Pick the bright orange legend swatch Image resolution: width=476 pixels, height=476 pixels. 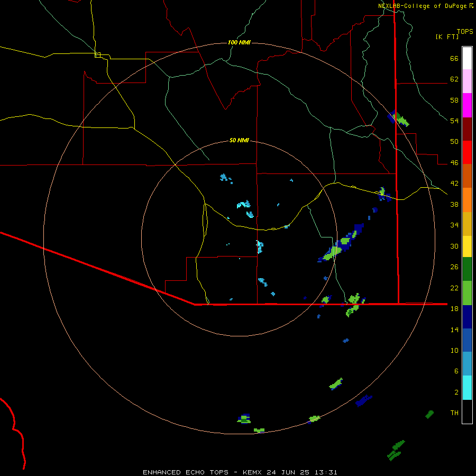(467, 200)
